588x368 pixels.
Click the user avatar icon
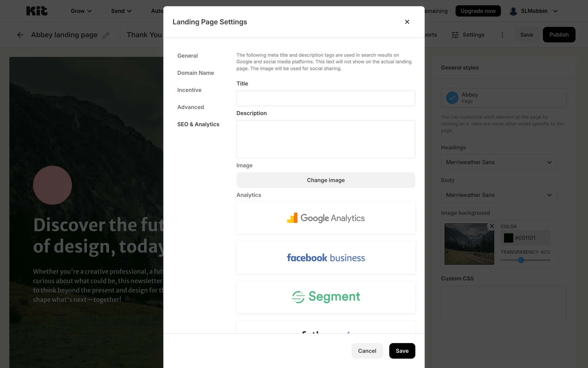(513, 11)
